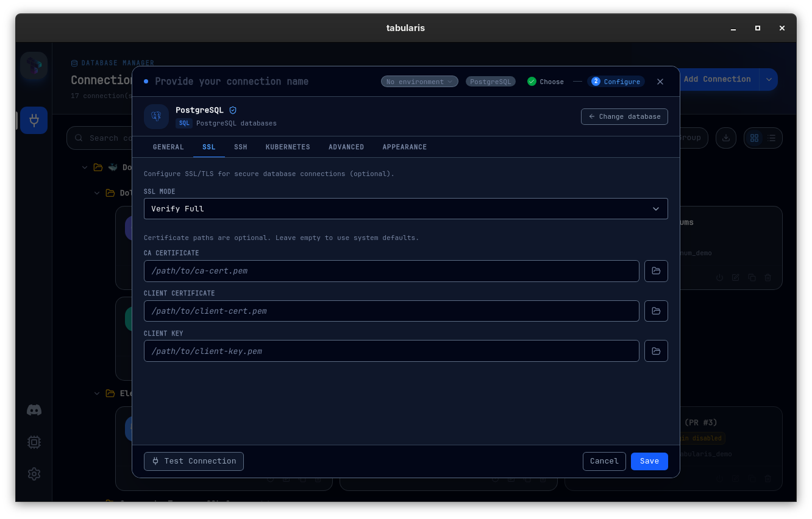Click Cancel in the dialog

tap(604, 461)
